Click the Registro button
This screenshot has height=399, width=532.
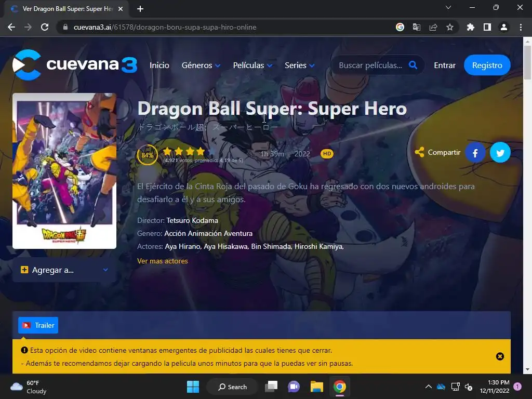click(487, 65)
